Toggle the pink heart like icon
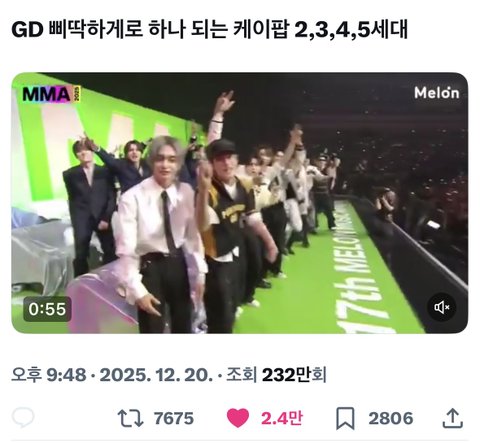Viewport: 480px width, 443px height. [238, 418]
